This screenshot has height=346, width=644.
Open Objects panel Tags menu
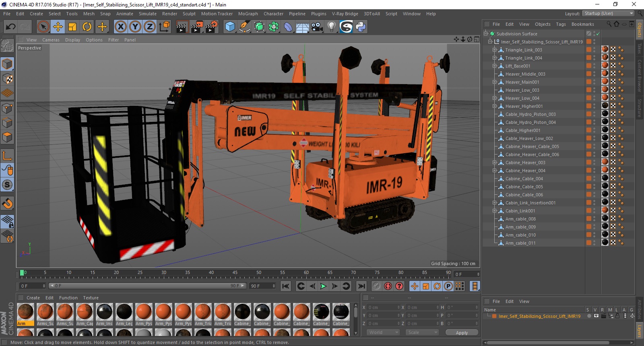[x=561, y=24]
